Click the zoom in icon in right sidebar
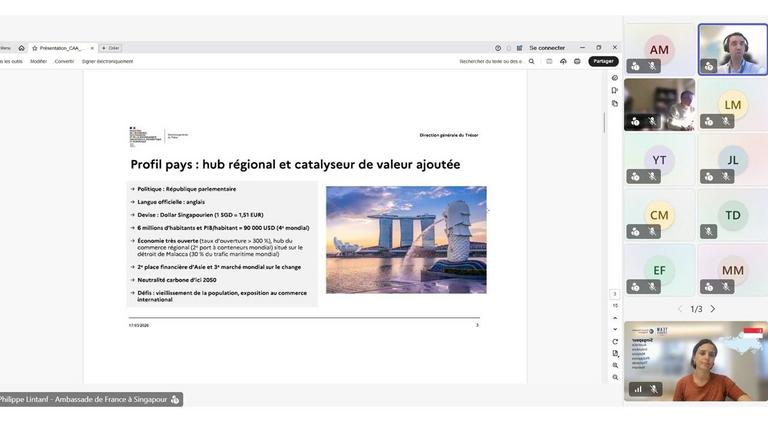 click(615, 365)
